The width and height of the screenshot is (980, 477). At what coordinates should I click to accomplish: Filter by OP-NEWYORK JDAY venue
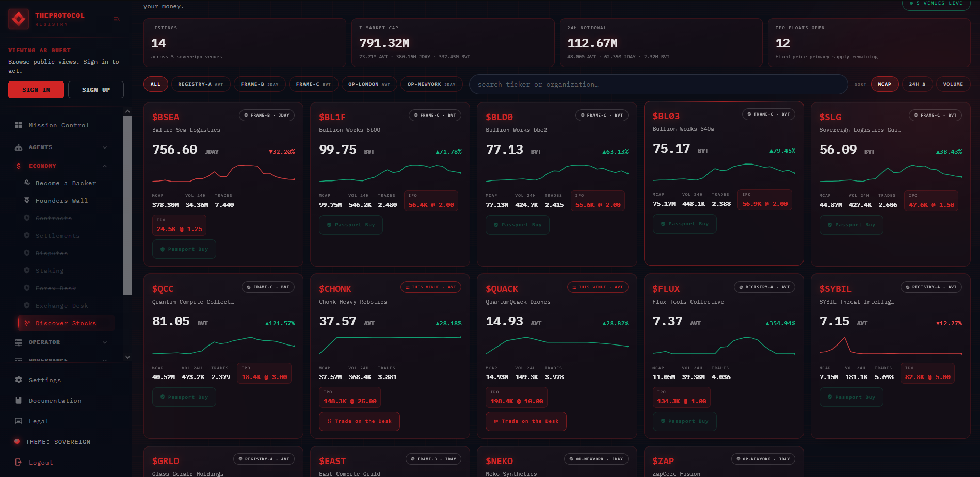click(431, 84)
